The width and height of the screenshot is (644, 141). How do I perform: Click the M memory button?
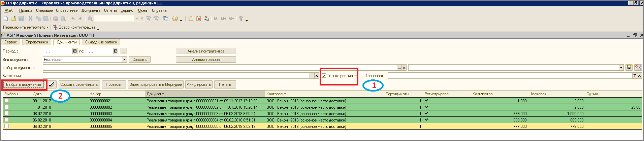click(x=216, y=19)
